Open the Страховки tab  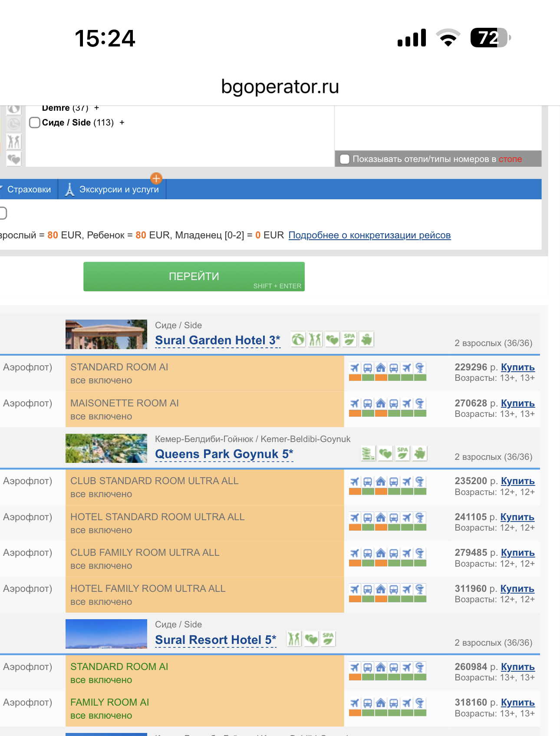[x=29, y=189]
